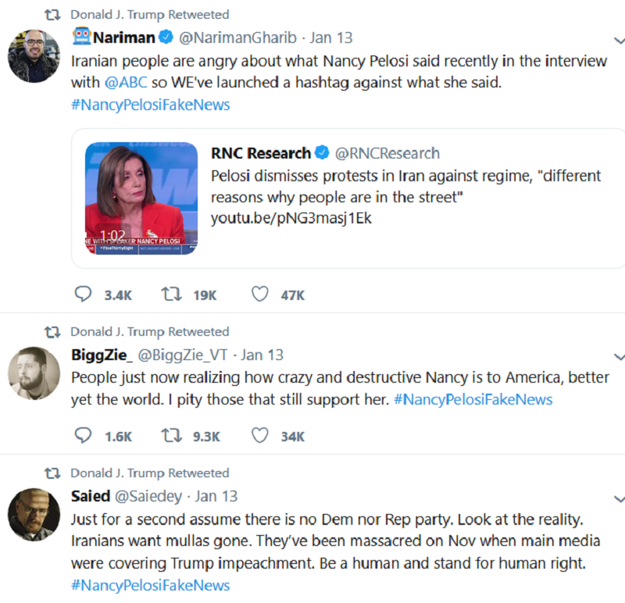Reply to Nariman's tweet via comment icon

(83, 294)
